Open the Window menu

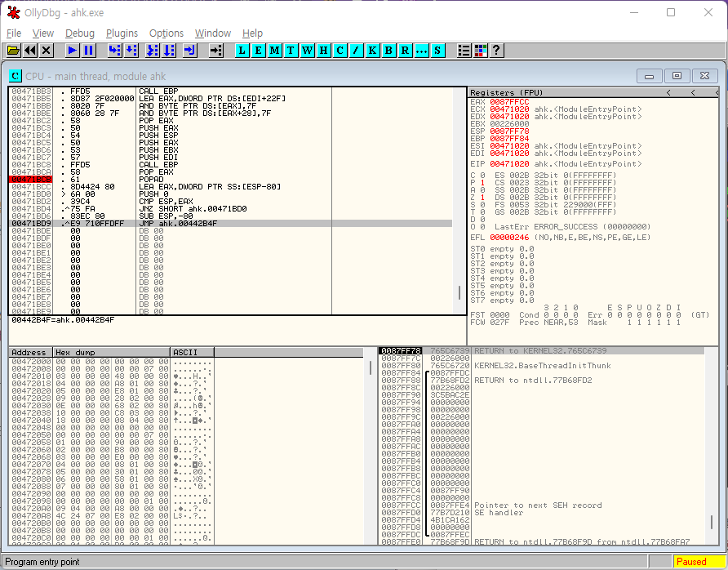point(213,33)
